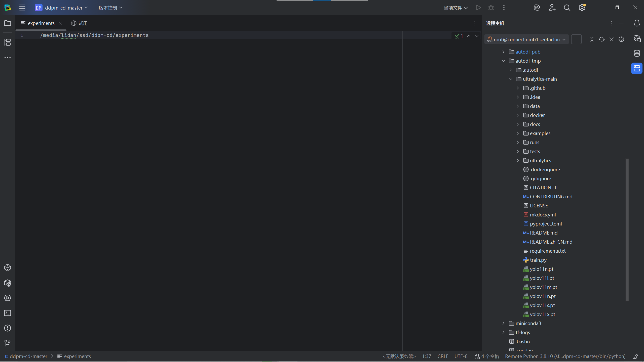Screen dimensions: 644x362
Task: Click the CRLF line separator widget
Action: [443, 356]
